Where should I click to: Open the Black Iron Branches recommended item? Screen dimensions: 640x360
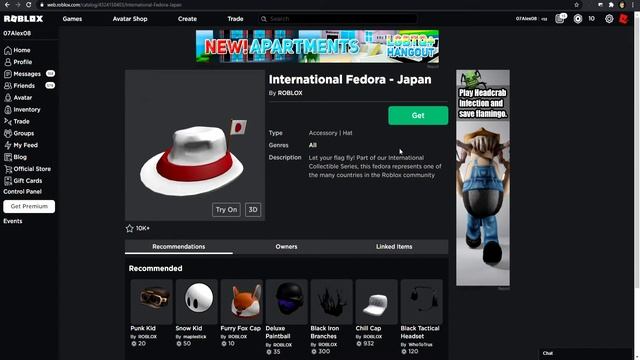pyautogui.click(x=331, y=317)
